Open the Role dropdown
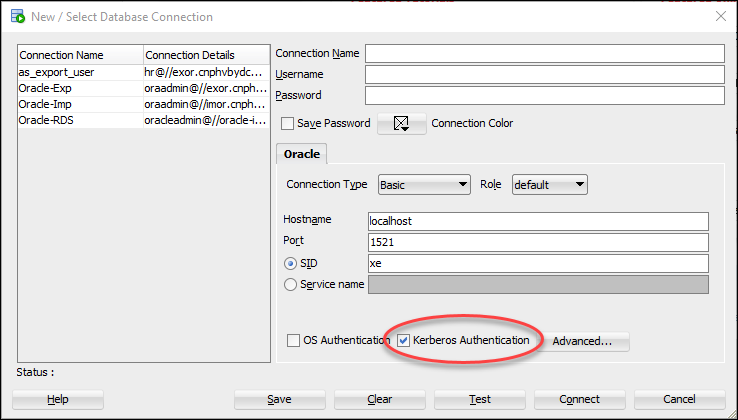Viewport: 738px width, 420px height. pyautogui.click(x=549, y=185)
